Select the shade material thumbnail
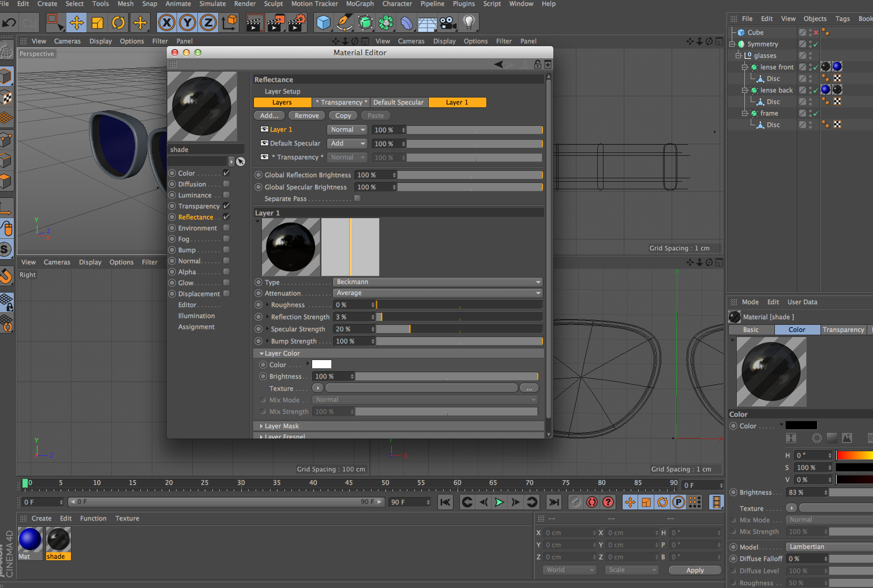Image resolution: width=873 pixels, height=588 pixels. click(x=58, y=540)
